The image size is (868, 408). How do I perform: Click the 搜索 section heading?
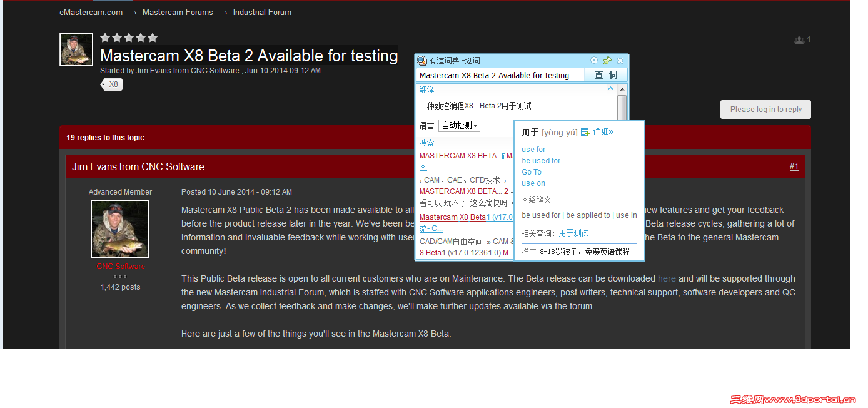426,143
